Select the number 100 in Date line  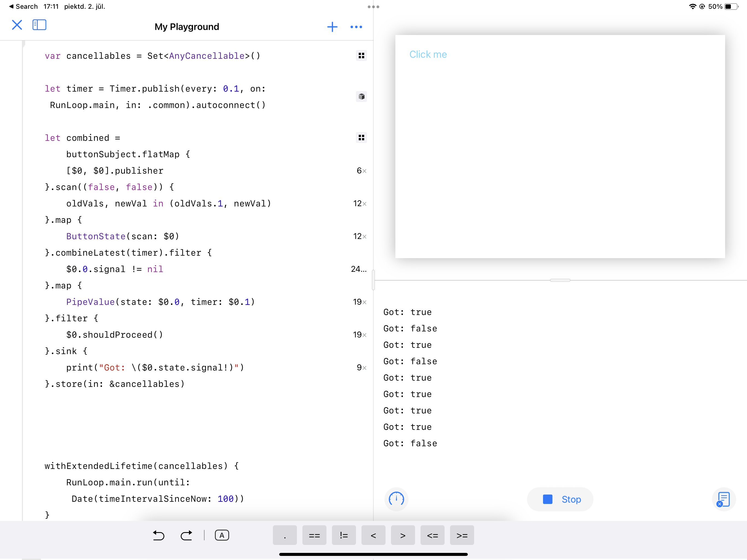pyautogui.click(x=226, y=499)
